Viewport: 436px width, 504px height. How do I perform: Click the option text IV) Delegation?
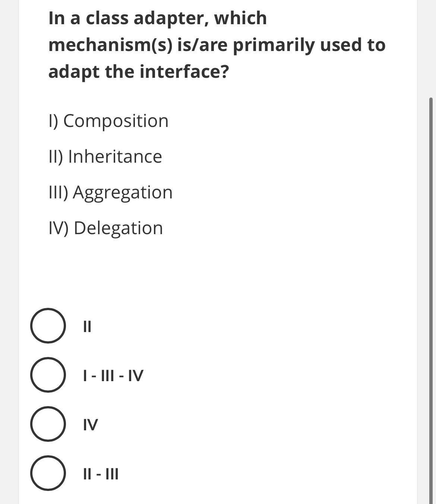pos(105,228)
